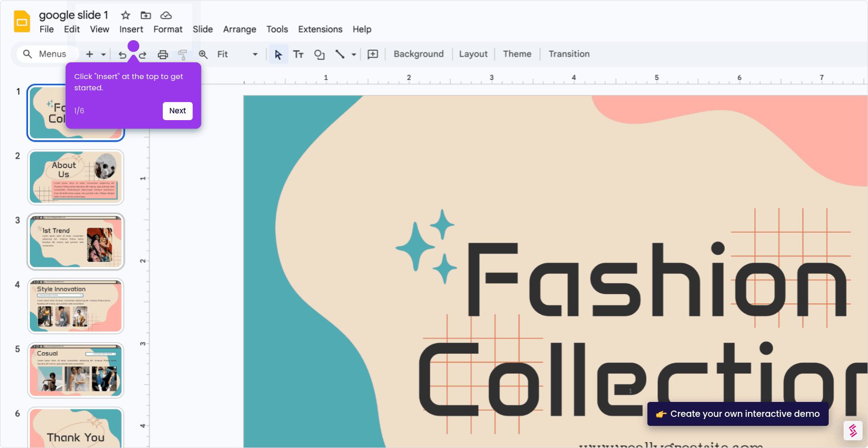The width and height of the screenshot is (868, 448).
Task: Select the Thank You slide thumbnail
Action: [75, 428]
